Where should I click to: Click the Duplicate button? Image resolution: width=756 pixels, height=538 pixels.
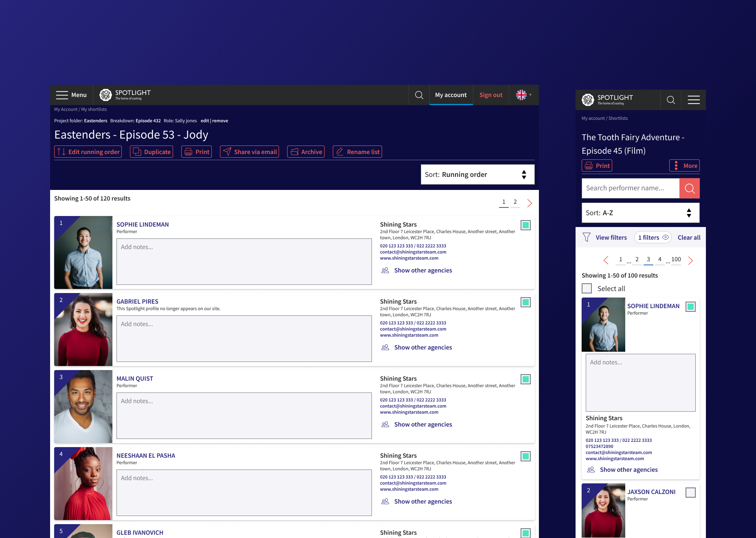pyautogui.click(x=152, y=152)
